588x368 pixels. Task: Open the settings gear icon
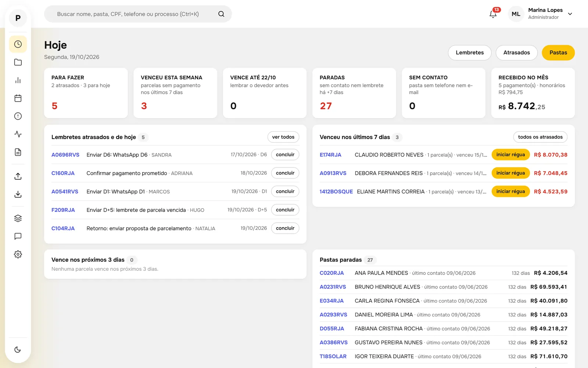(x=18, y=254)
